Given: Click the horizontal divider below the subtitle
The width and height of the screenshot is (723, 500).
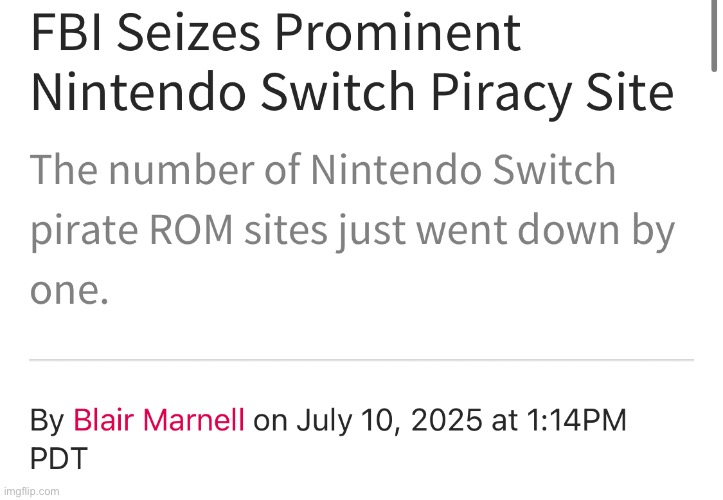Looking at the screenshot, I should coord(362,359).
